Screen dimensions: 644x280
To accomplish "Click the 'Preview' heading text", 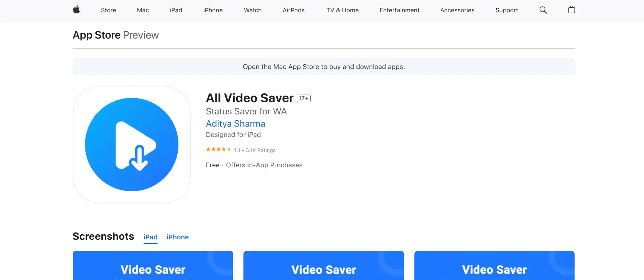I will coord(141,35).
